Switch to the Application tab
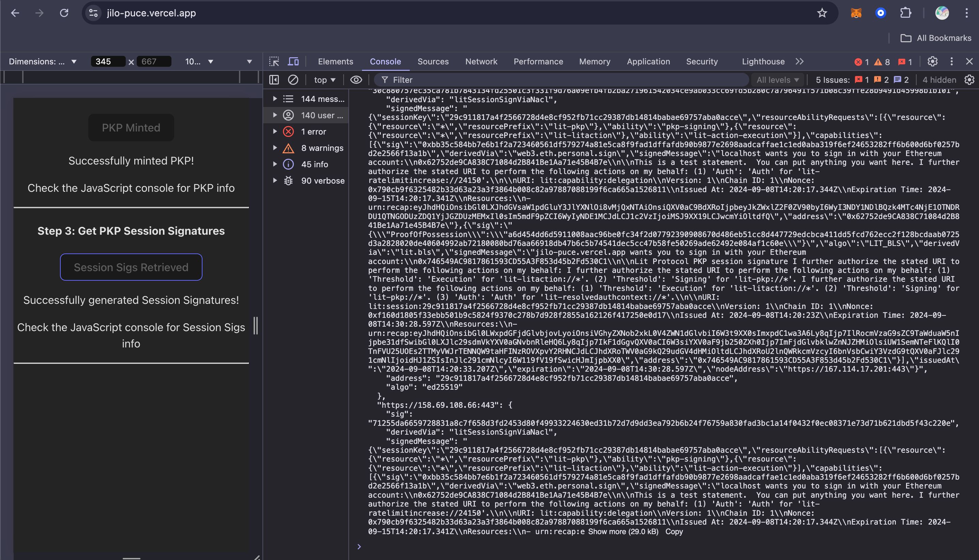Image resolution: width=979 pixels, height=560 pixels. tap(648, 62)
